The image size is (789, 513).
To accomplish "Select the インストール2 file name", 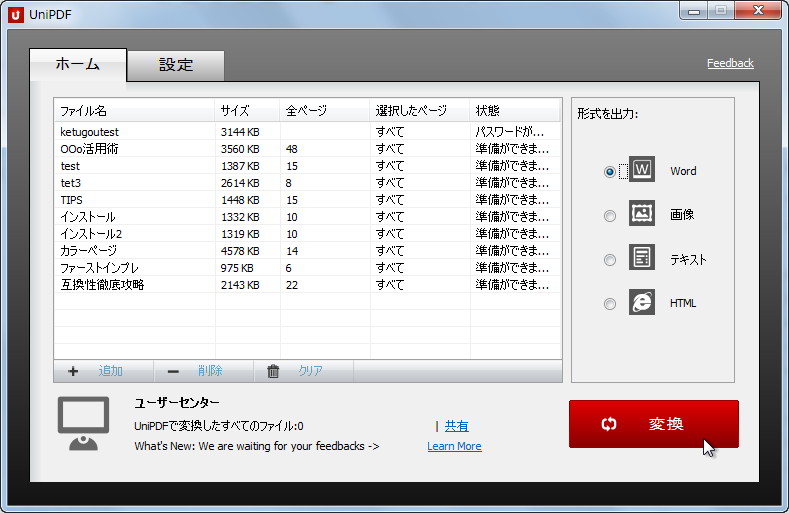I will tap(91, 234).
